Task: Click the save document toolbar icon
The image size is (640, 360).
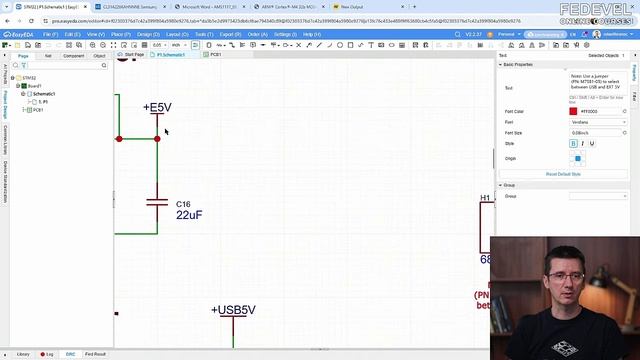Action: coord(28,45)
